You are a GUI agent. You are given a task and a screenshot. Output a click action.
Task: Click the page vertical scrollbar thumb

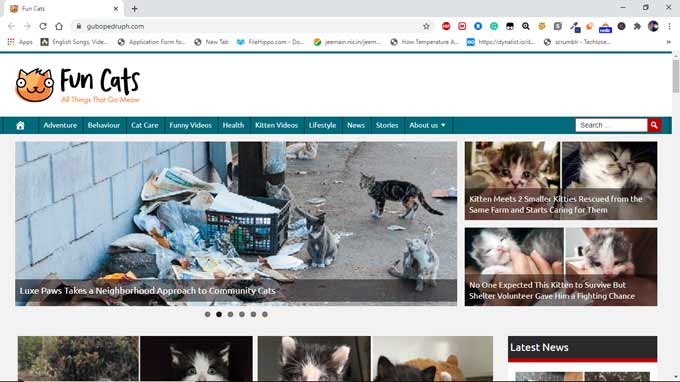[676, 76]
